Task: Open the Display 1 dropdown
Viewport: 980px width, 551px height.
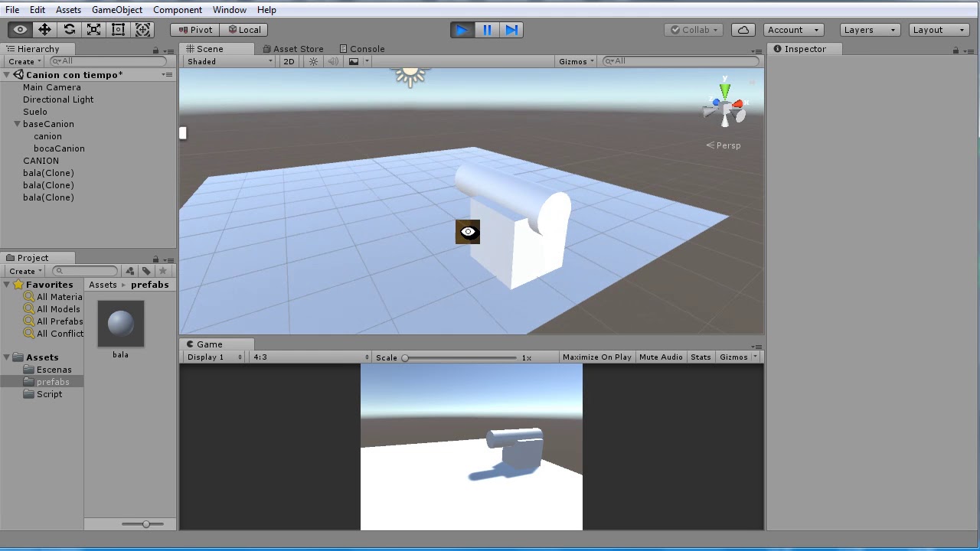Action: coord(214,357)
